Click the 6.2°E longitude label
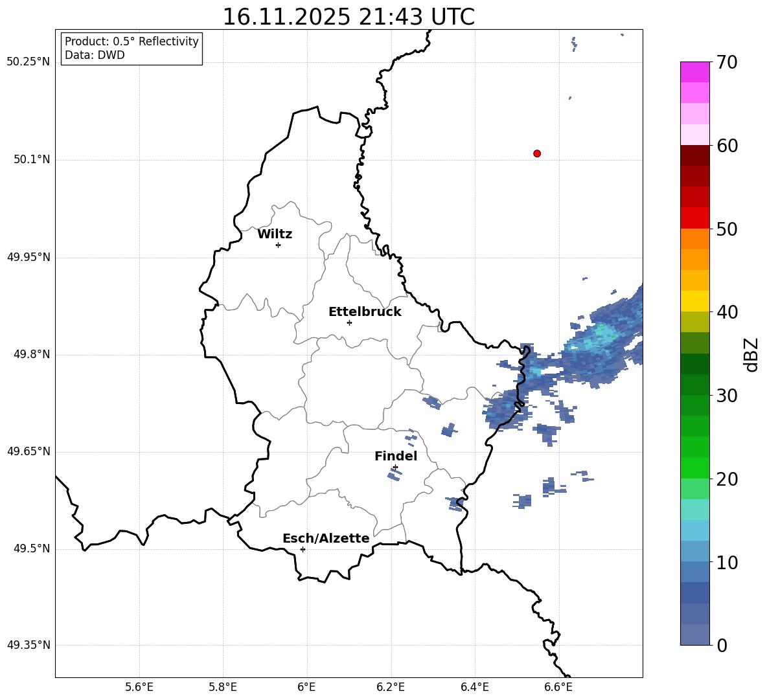The width and height of the screenshot is (767, 700). [x=391, y=687]
